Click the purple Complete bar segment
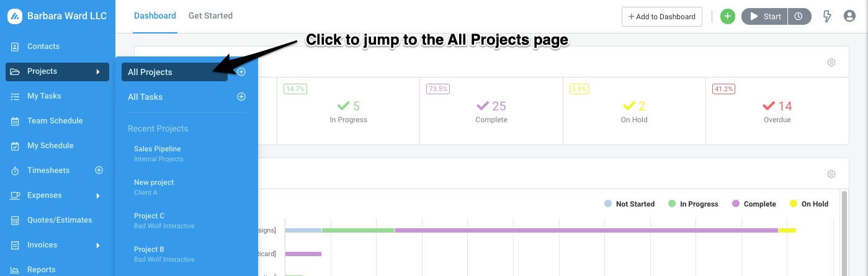Viewport: 868px width, 276px height. [586, 230]
